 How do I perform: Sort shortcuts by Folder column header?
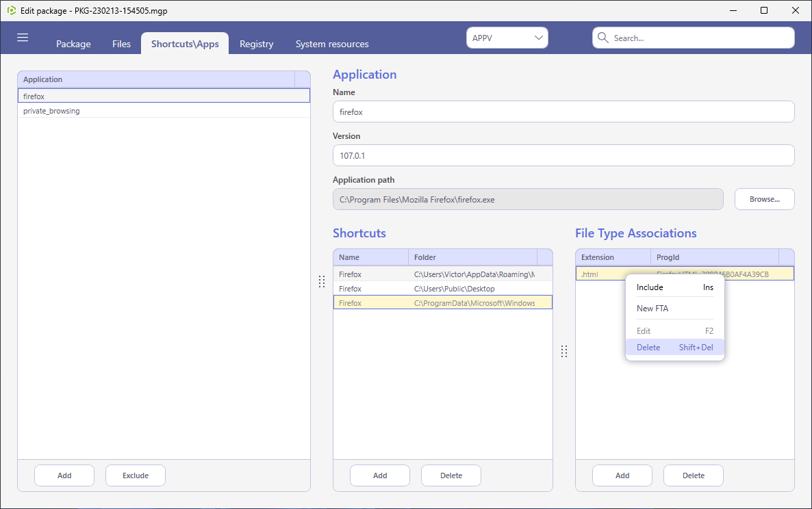[x=473, y=257]
